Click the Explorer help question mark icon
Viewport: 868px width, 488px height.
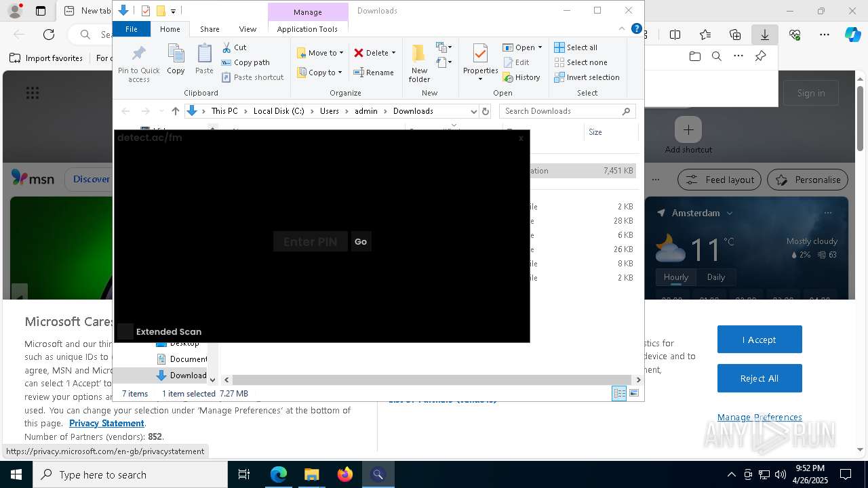pos(636,28)
